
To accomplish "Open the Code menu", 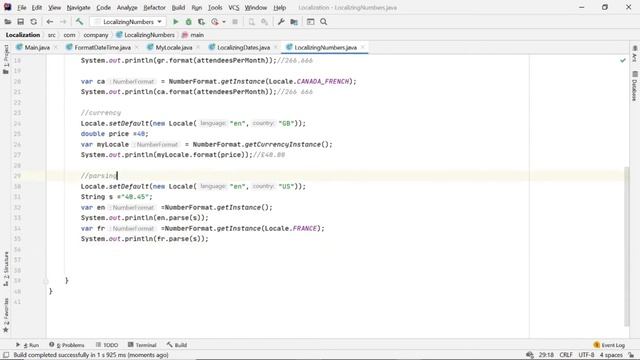I will [x=103, y=7].
